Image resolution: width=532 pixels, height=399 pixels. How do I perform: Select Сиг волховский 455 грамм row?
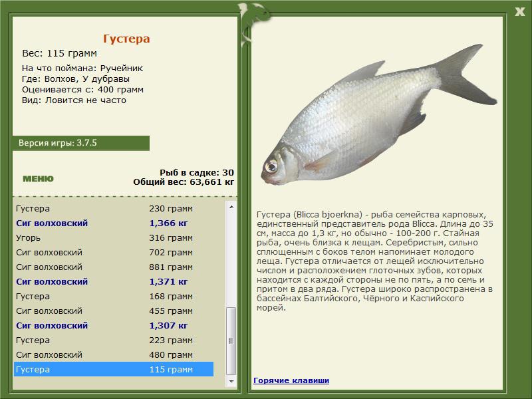point(114,311)
